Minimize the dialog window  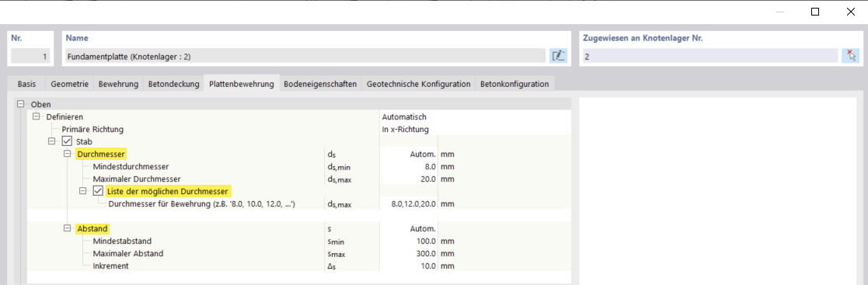[x=780, y=12]
